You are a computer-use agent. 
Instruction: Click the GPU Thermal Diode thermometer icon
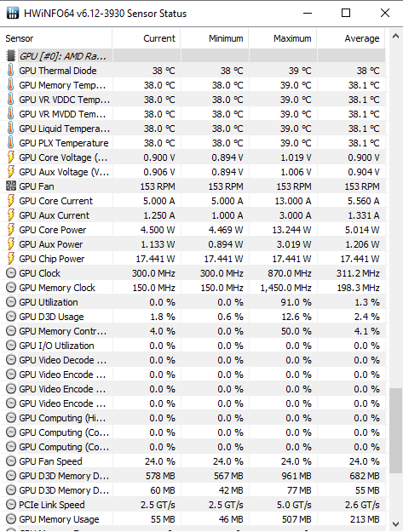11,71
